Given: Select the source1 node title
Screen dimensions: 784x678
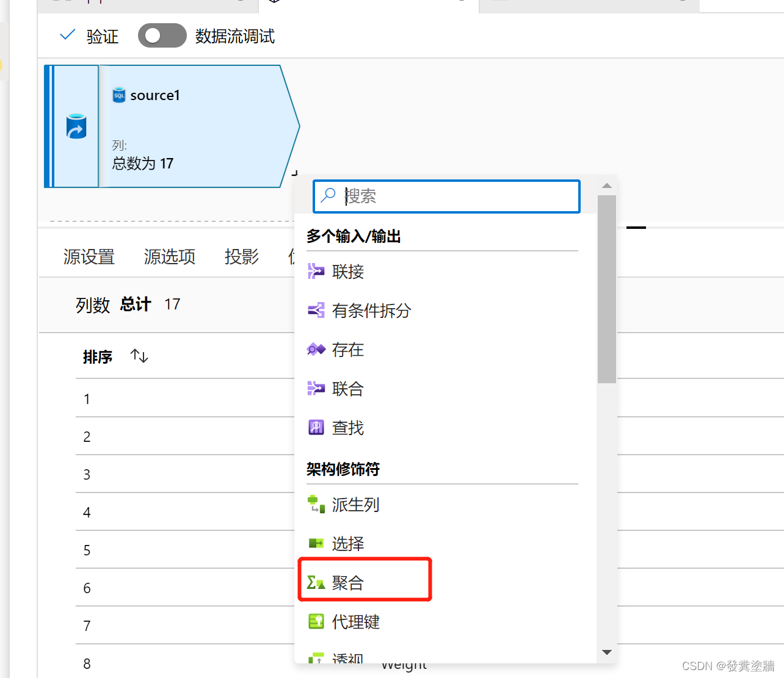Looking at the screenshot, I should pos(155,95).
